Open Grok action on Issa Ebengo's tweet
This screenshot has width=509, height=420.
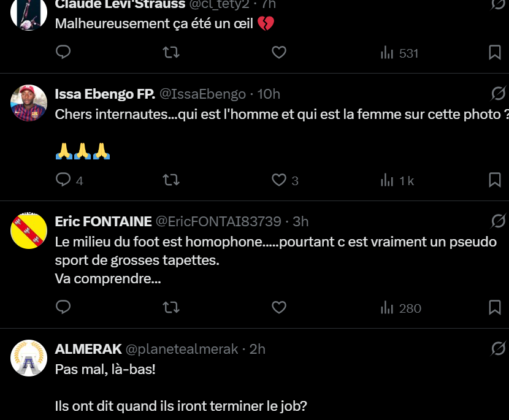coord(498,94)
